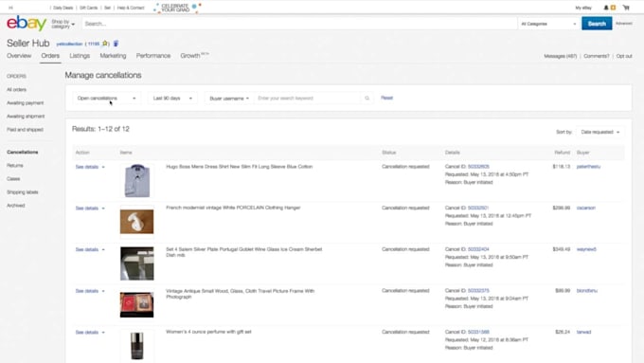Open the Open cancellations filter dropdown

pos(106,99)
